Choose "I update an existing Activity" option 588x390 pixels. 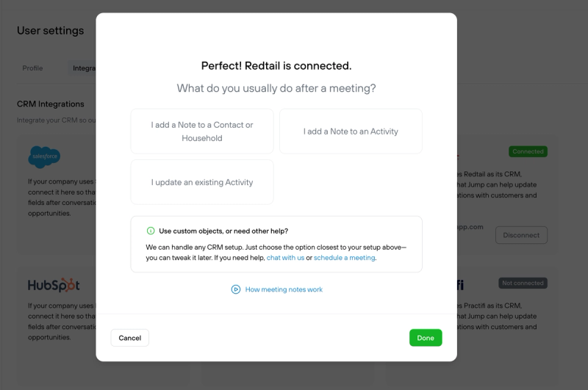coord(202,182)
